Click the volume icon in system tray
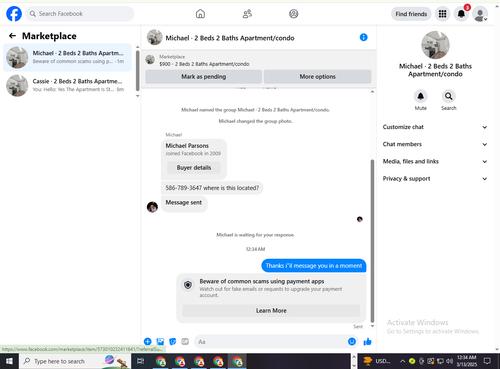Viewport: 500px width, 369px height. 449,361
